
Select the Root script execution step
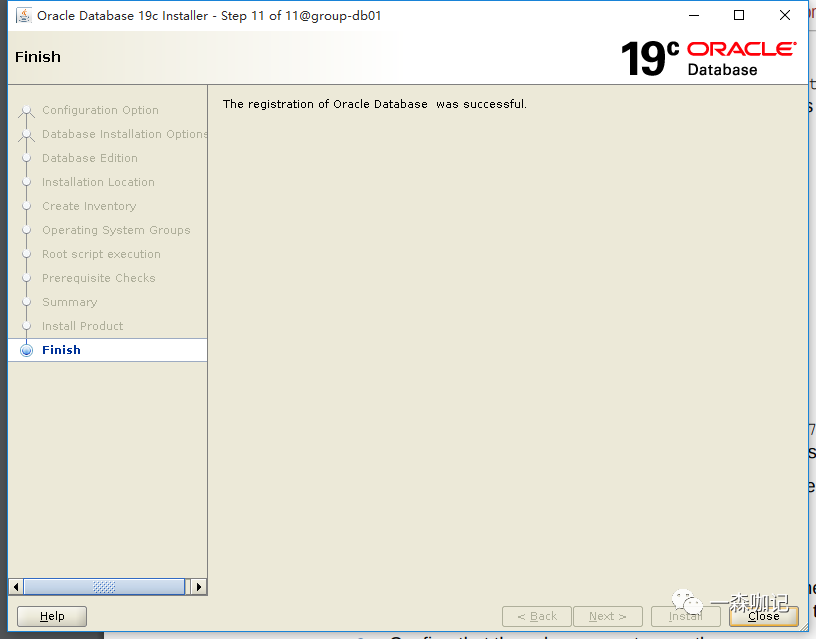[x=101, y=254]
